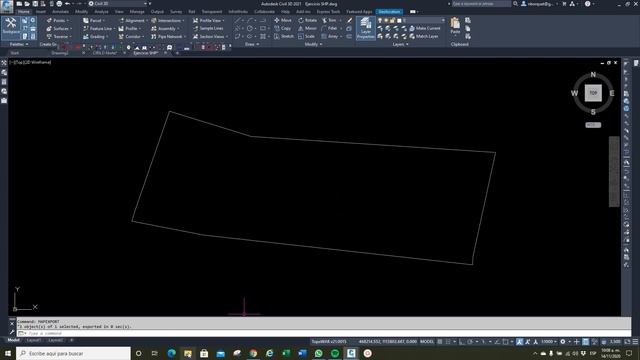The height and width of the screenshot is (360, 640).
Task: Select the Fillet tool
Action: point(330,29)
